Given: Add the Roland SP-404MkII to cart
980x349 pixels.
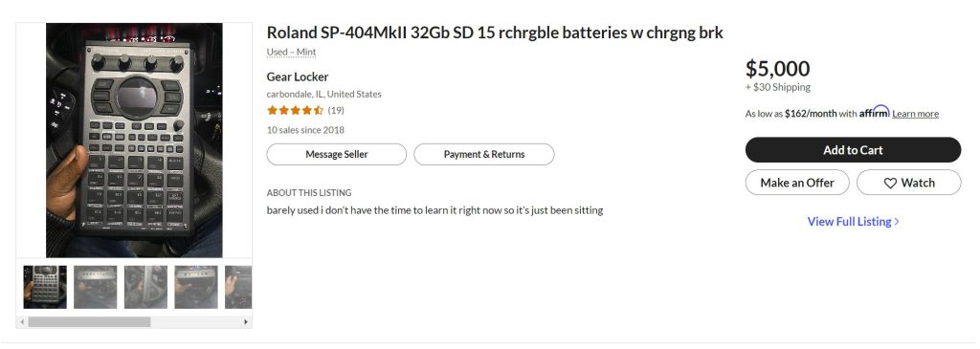Looking at the screenshot, I should pos(853,150).
